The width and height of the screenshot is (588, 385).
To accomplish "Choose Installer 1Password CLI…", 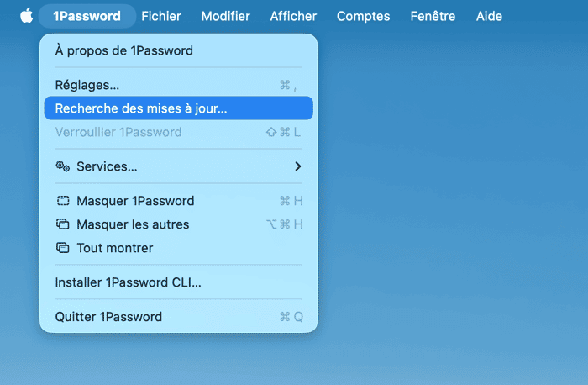I will coord(178,282).
